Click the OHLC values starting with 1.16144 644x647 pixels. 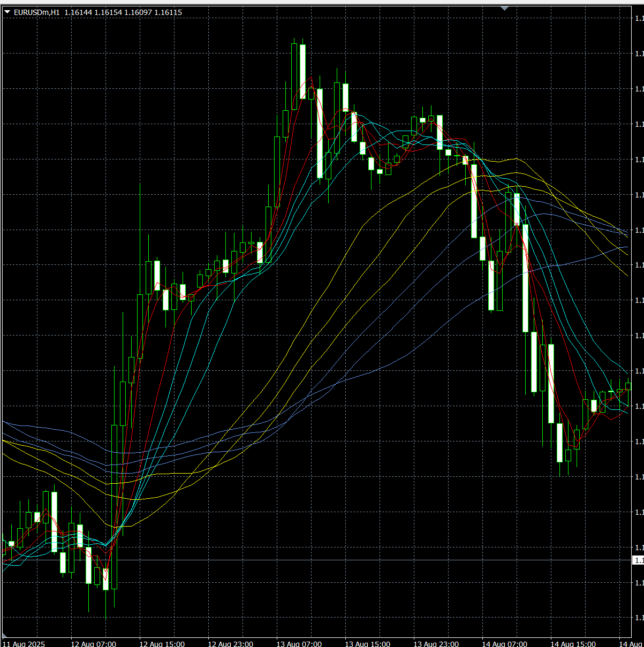pyautogui.click(x=123, y=12)
